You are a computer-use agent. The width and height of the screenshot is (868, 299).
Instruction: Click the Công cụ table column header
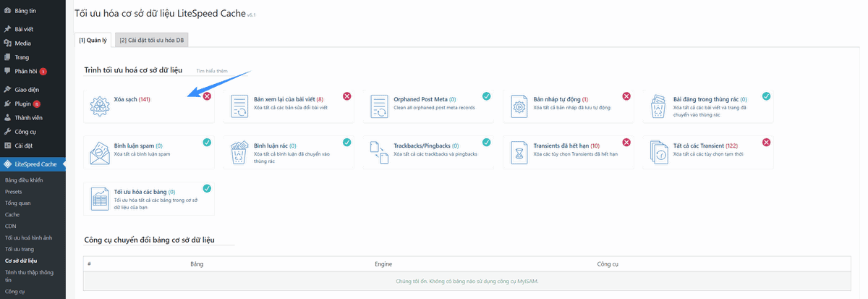click(x=607, y=264)
